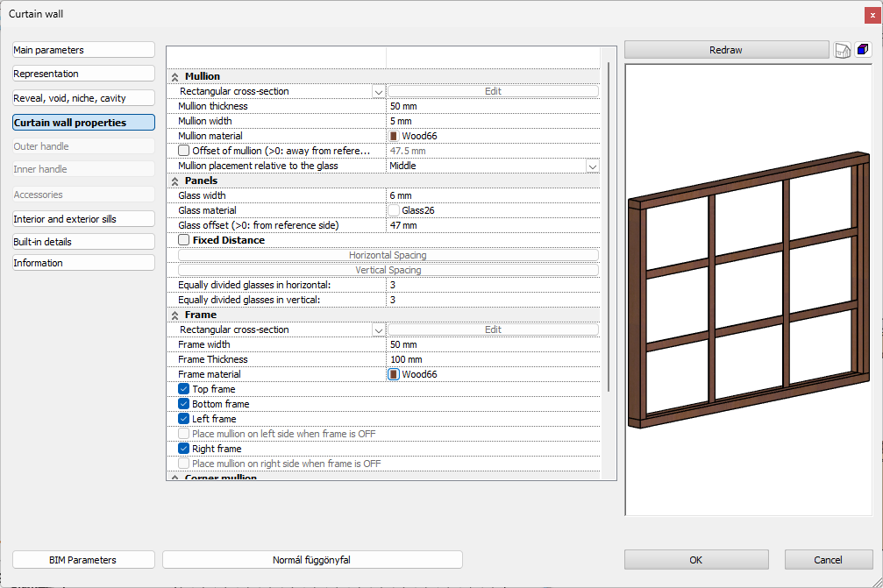Cancel the Curtain wall dialog
This screenshot has width=883, height=588.
tap(829, 560)
